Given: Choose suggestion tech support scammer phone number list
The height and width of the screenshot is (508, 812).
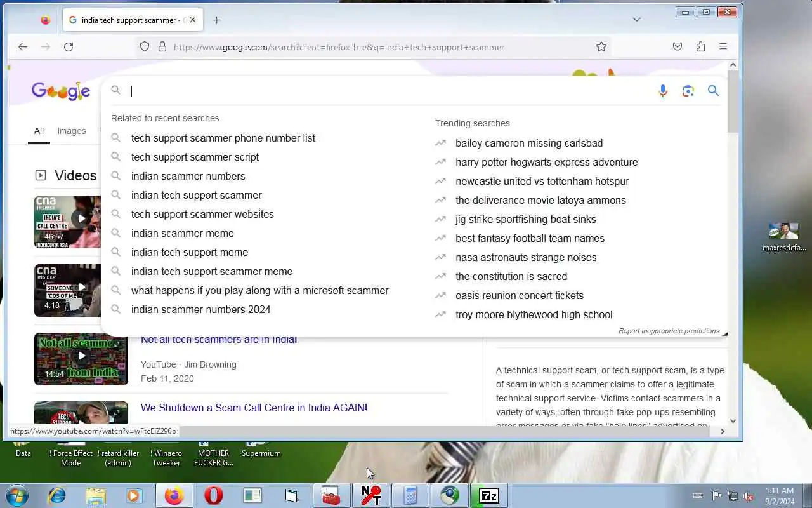Looking at the screenshot, I should pos(223,138).
